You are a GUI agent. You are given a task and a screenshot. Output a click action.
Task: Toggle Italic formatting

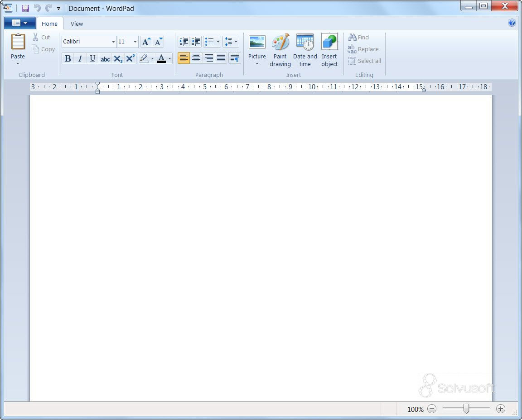[80, 58]
